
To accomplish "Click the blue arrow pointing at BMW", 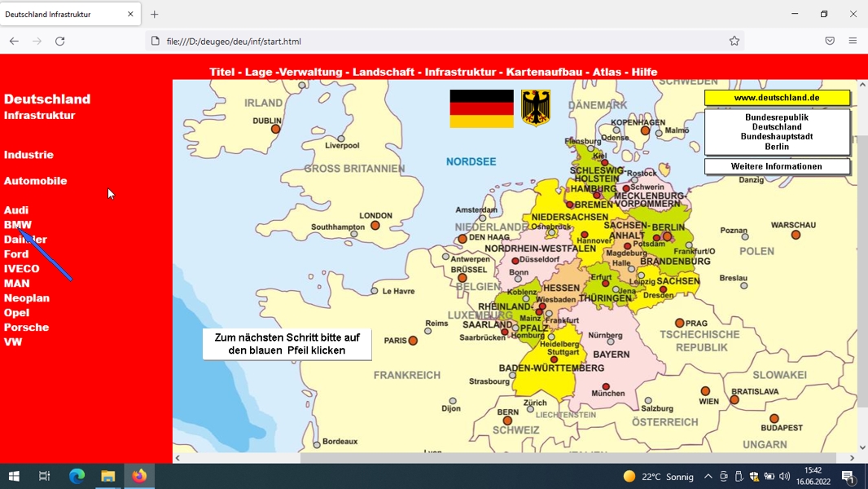I will coord(44,253).
